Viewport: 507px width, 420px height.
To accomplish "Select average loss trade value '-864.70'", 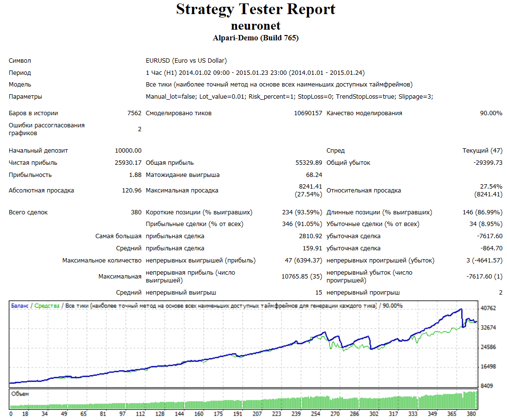I will click(x=491, y=248).
